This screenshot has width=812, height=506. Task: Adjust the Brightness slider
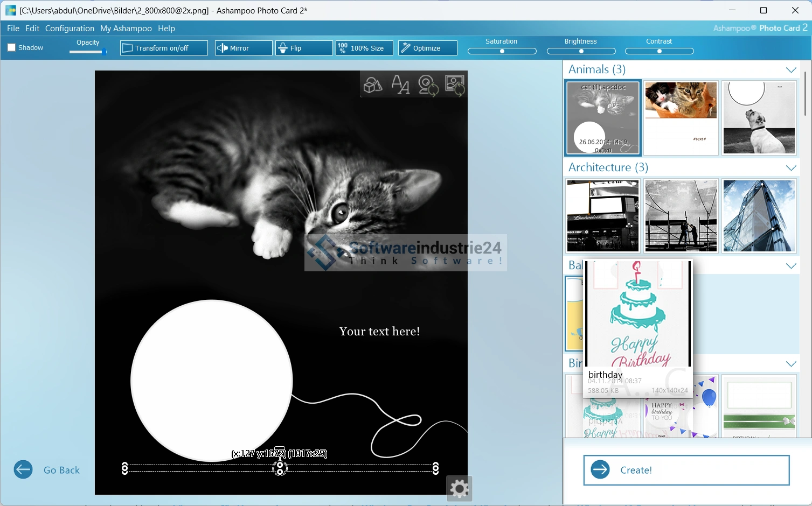581,51
